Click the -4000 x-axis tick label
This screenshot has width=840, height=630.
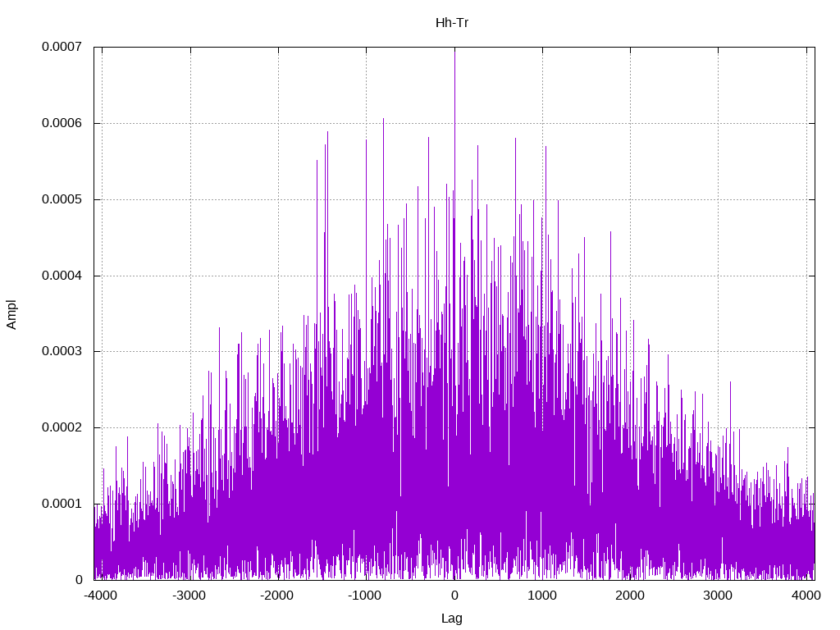pyautogui.click(x=101, y=596)
